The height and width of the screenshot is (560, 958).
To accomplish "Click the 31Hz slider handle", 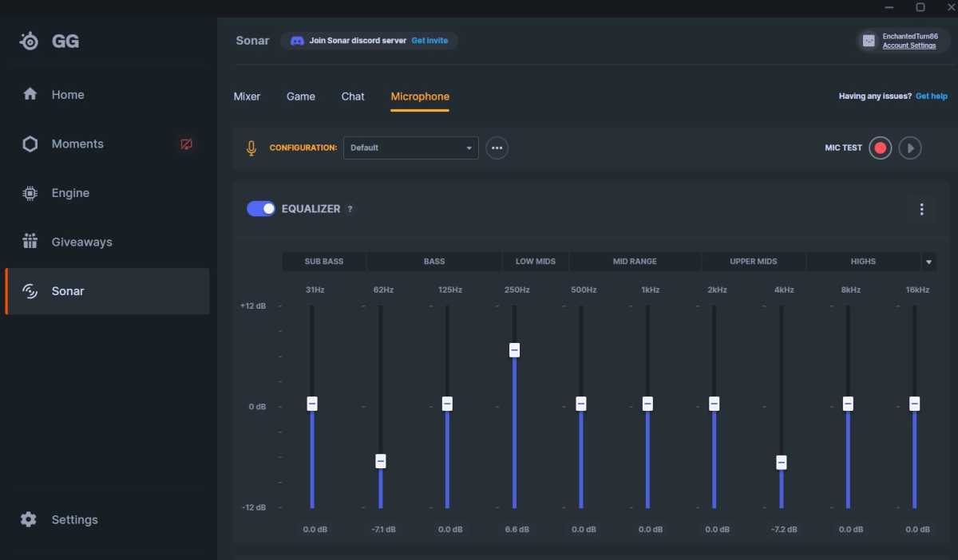I will [x=312, y=404].
